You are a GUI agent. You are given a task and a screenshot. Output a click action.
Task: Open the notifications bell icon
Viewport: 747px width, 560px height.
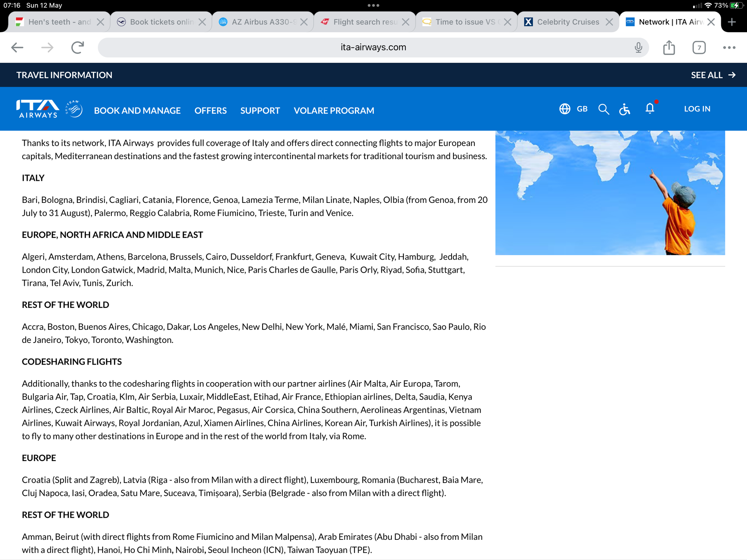tap(650, 108)
